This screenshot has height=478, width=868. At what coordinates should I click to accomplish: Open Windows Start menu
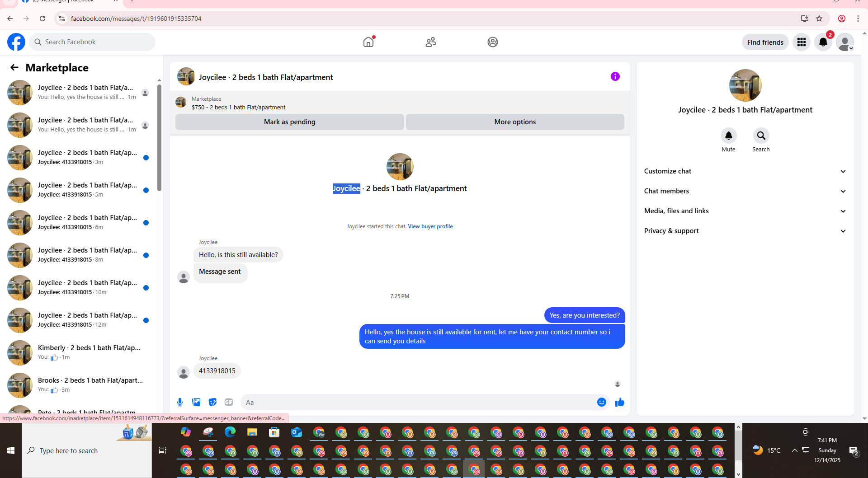click(x=11, y=450)
